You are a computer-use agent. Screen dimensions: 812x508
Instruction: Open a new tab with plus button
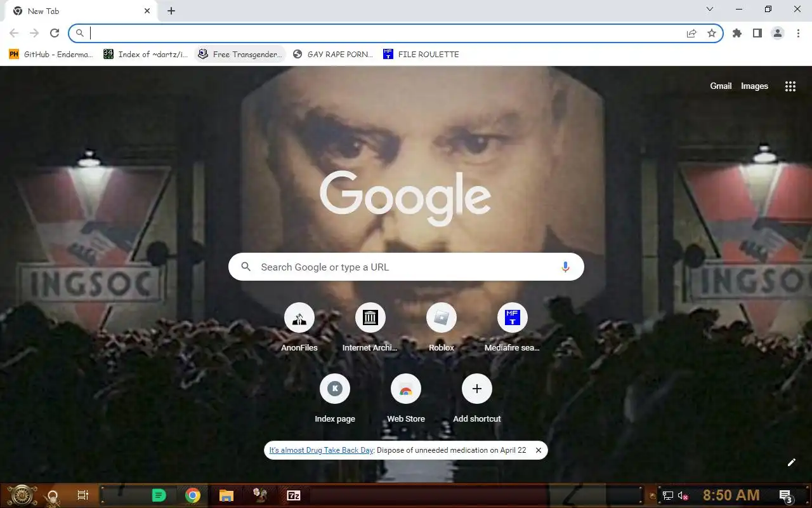point(171,11)
